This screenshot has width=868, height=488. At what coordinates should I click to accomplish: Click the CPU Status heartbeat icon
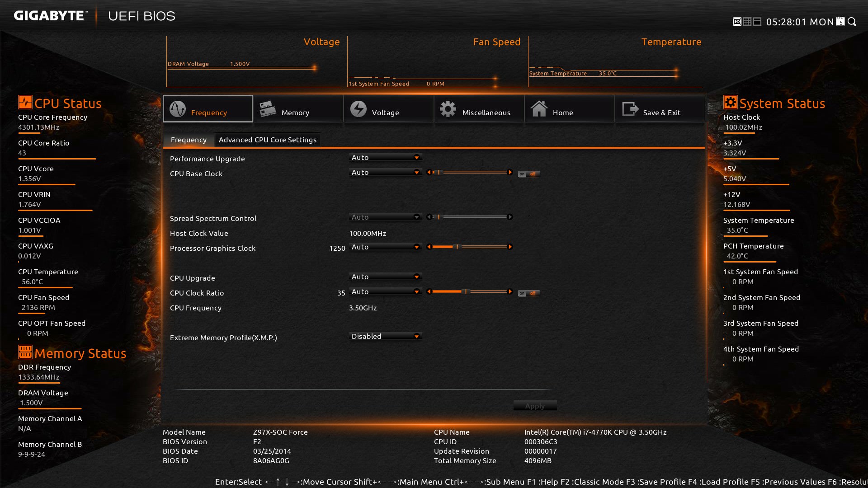tap(25, 102)
